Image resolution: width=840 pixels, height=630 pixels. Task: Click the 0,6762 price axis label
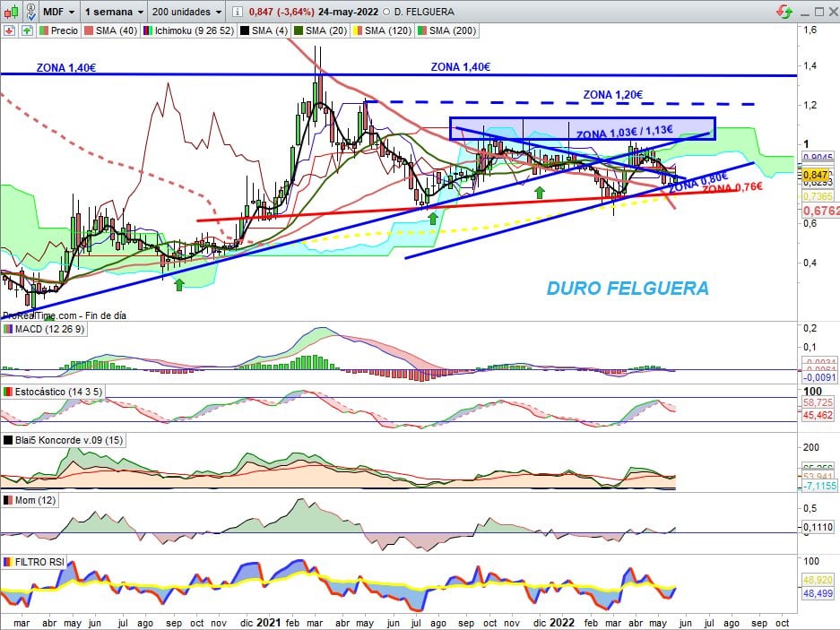point(820,211)
